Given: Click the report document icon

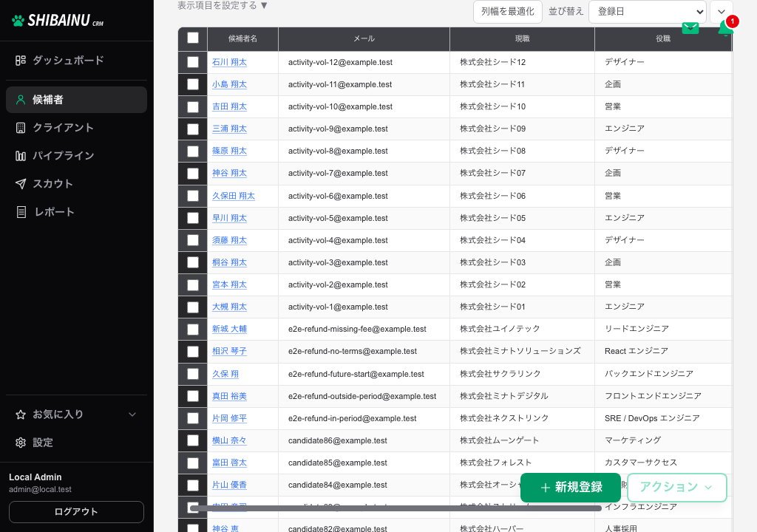Looking at the screenshot, I should coord(21,212).
